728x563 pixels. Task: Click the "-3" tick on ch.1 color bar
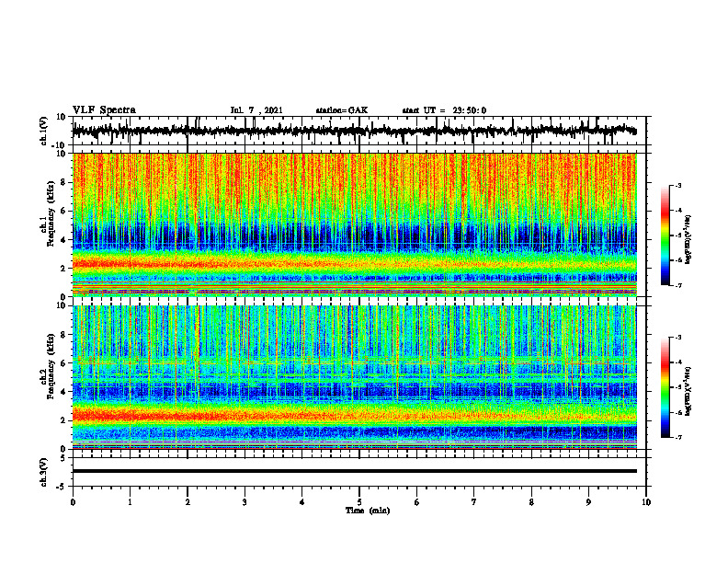(x=677, y=186)
